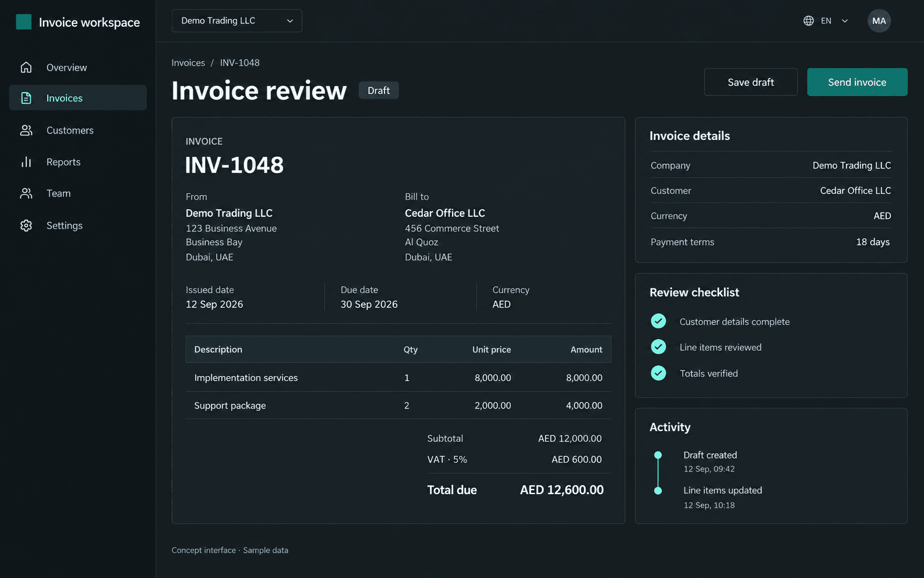Open Settings in the sidebar

78,225
